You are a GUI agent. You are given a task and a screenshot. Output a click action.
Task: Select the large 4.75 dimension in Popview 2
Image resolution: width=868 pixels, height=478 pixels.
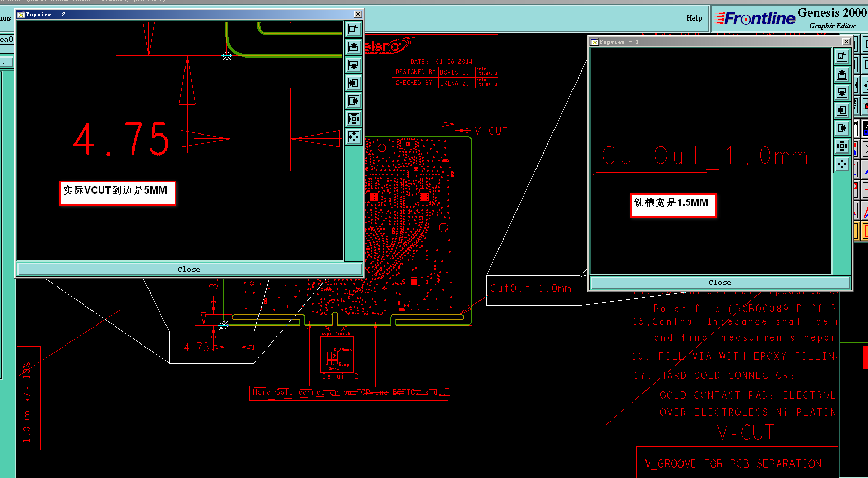click(x=121, y=139)
